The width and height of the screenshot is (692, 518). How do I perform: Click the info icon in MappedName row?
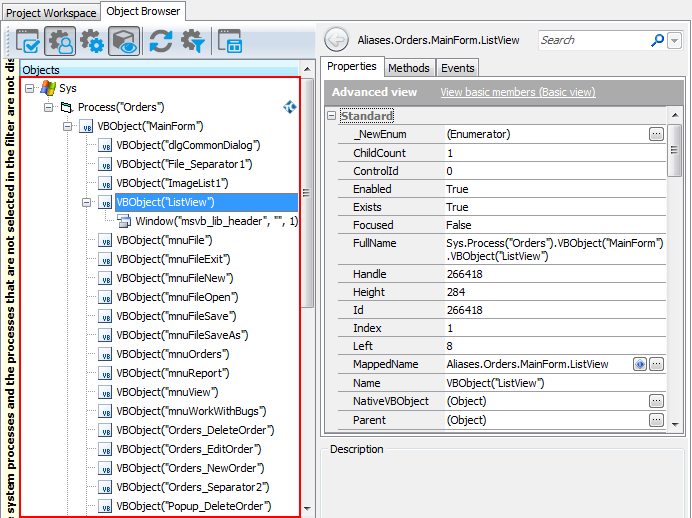point(640,365)
